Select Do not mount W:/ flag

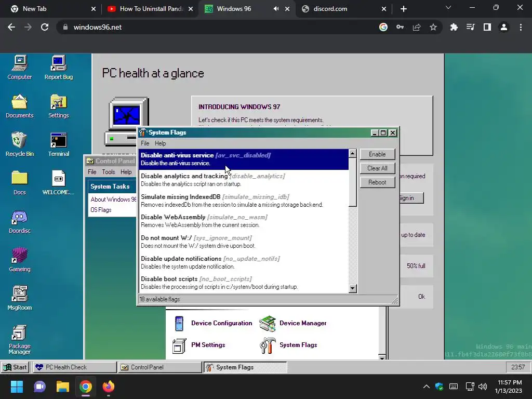tap(244, 242)
